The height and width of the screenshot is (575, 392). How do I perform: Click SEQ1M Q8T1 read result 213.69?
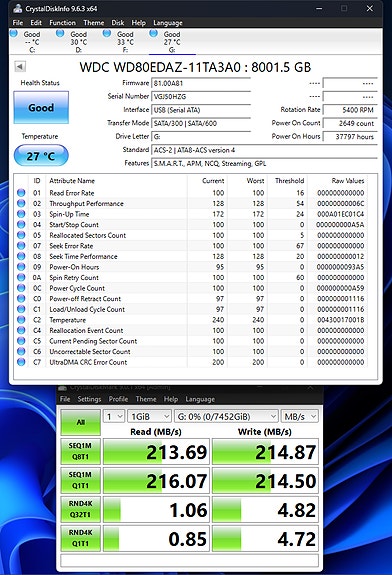point(156,451)
